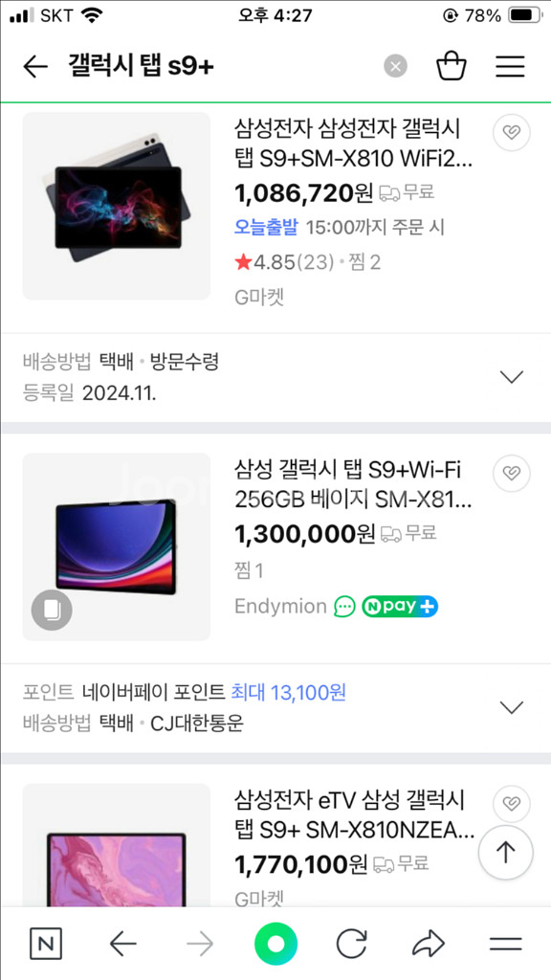The height and width of the screenshot is (980, 551).
Task: Open the Naver Talk chat icon next to Endymion
Action: (343, 606)
